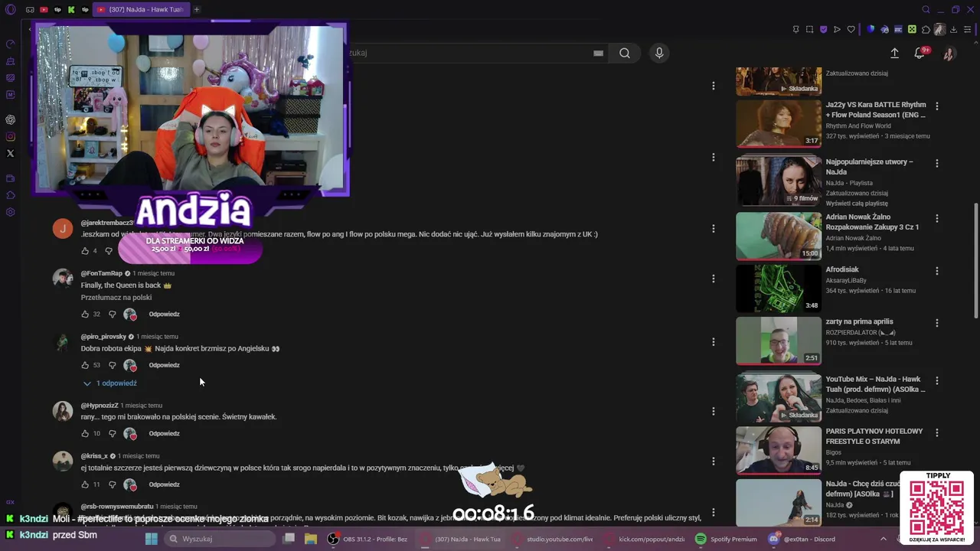Dislike the @piro_pirovsky comment
980x551 pixels.
112,365
